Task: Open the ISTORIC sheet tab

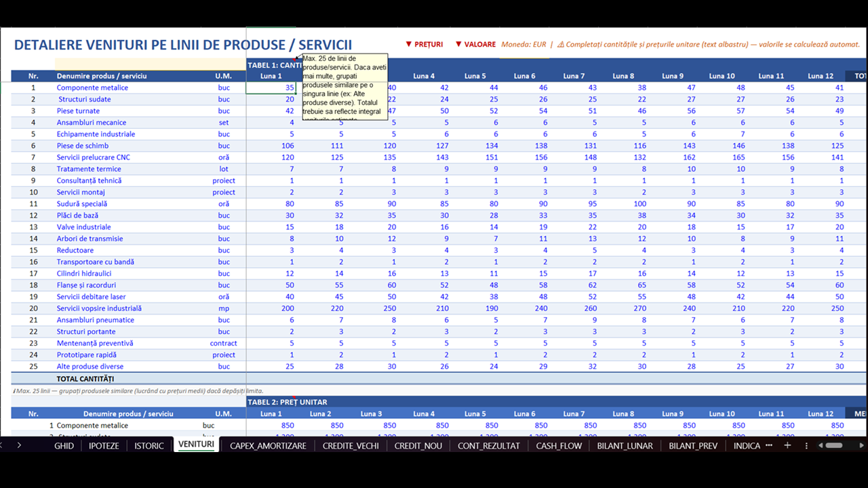Action: (149, 446)
